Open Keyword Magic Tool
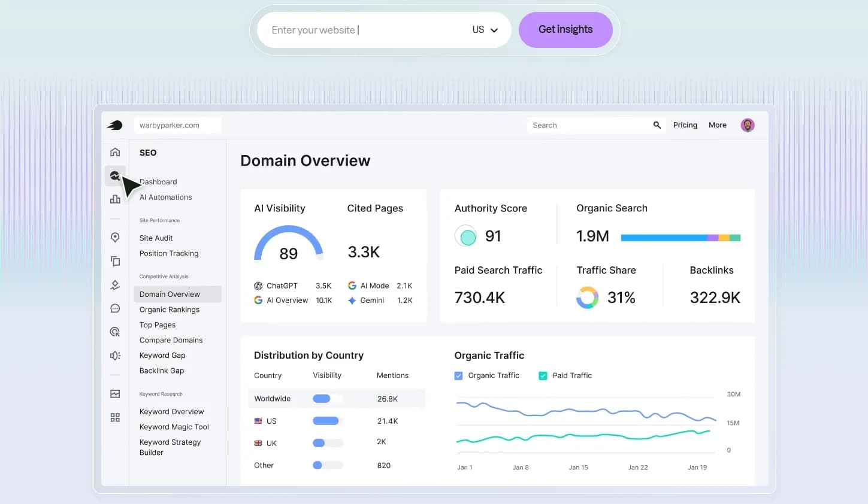Screen dimensions: 868x504 click(x=174, y=427)
